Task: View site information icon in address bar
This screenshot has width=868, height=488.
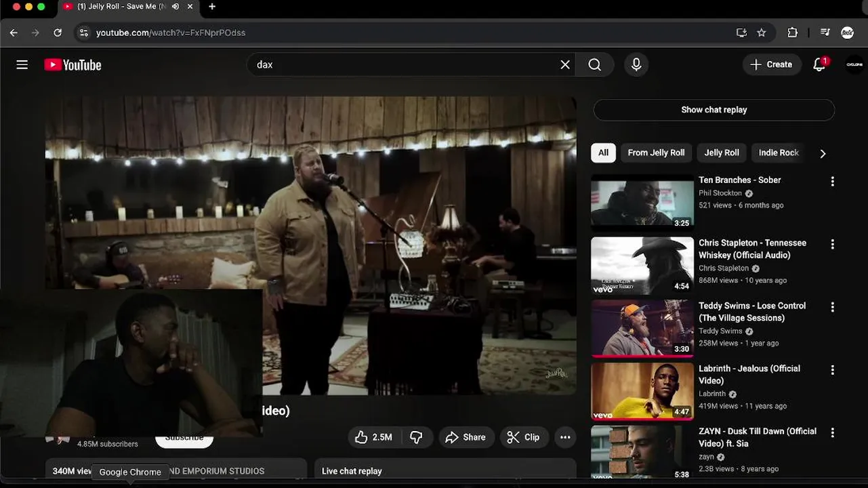Action: 83,33
